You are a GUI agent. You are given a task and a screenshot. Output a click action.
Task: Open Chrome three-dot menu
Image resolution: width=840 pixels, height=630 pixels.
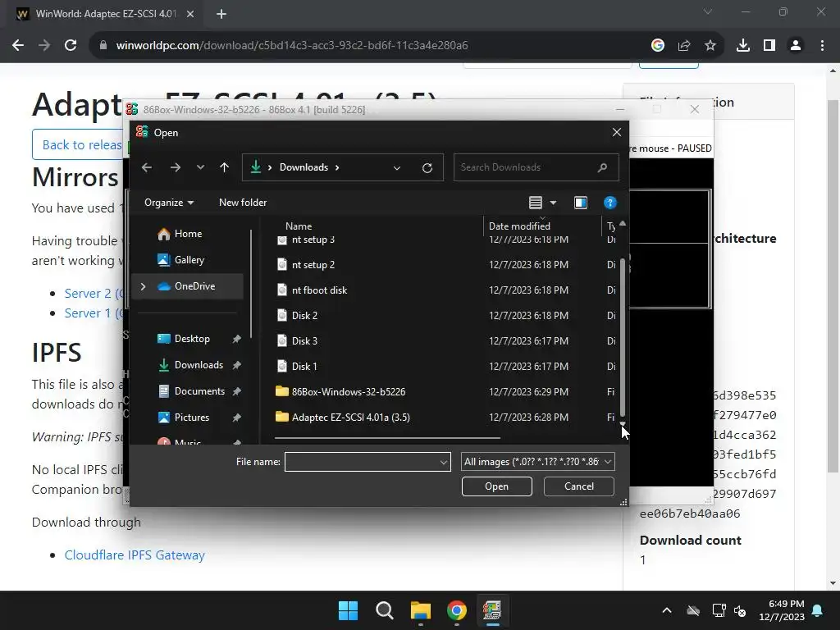click(822, 46)
